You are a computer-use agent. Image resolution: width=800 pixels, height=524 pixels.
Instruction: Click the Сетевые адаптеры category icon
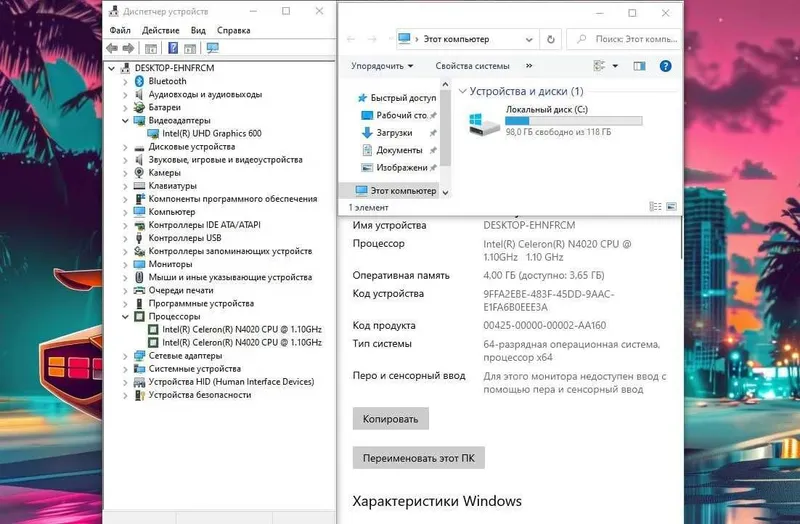139,356
